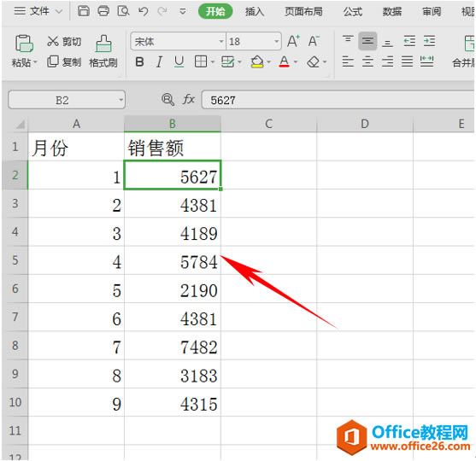Open the font size 18 dropdown
476x461 pixels.
276,41
